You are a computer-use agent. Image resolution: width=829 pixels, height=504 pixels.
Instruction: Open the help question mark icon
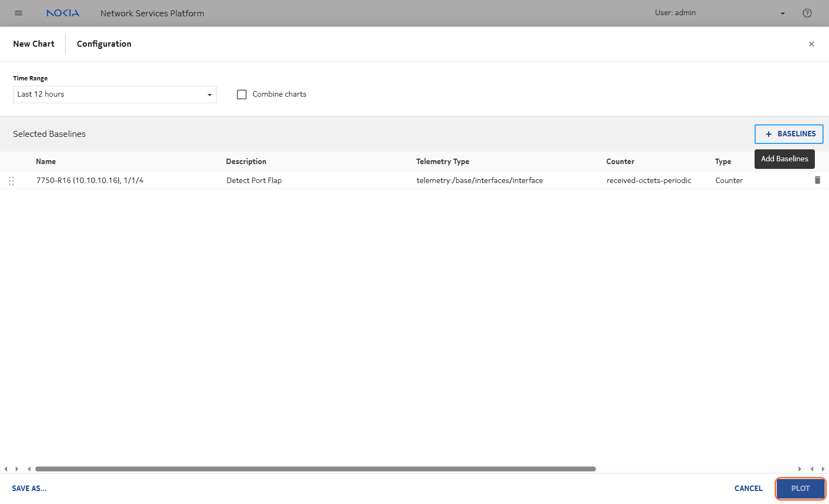(x=807, y=13)
